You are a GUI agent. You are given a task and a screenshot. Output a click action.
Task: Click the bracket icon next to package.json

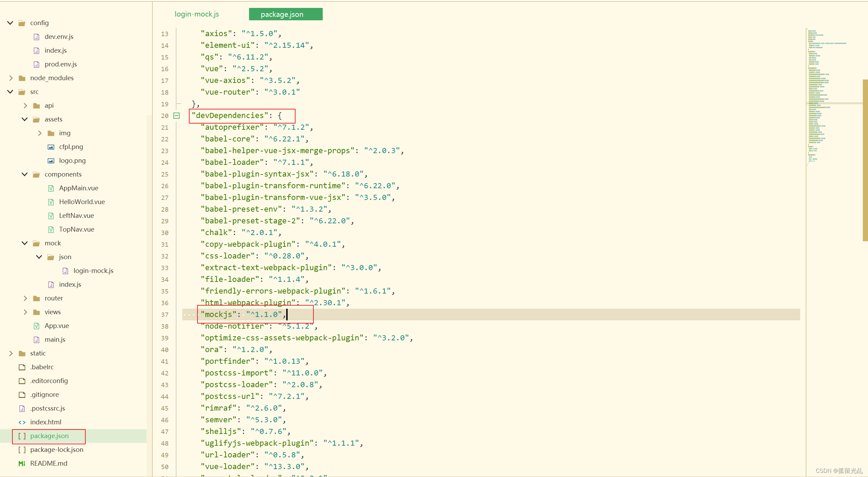pyautogui.click(x=22, y=436)
